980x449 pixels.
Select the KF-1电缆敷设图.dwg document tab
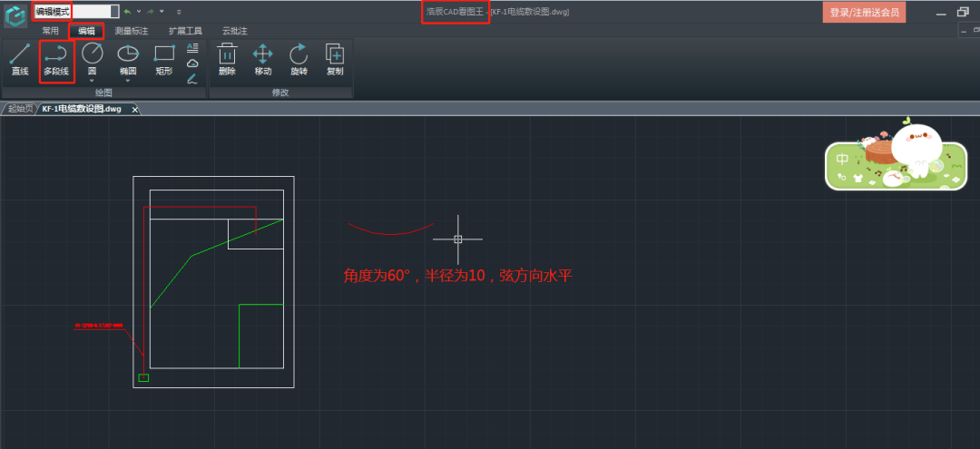82,109
